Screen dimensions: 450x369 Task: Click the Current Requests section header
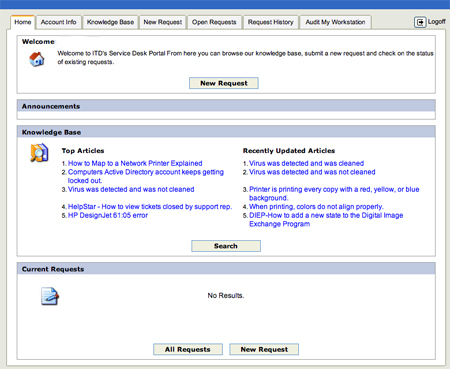tap(226, 269)
